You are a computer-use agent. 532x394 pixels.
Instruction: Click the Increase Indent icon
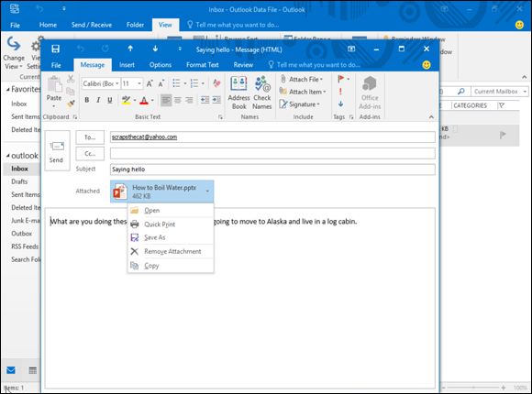[216, 100]
